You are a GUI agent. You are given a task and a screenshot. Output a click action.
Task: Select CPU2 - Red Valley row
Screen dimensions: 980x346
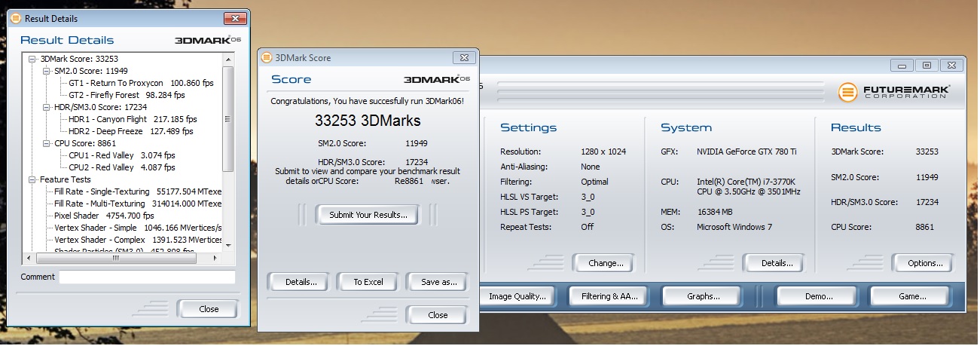[x=122, y=167]
